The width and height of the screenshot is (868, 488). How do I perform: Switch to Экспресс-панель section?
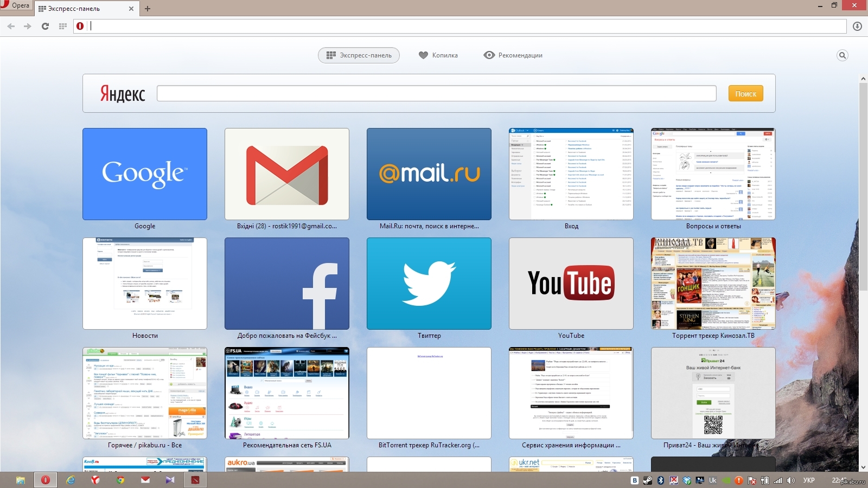(359, 55)
